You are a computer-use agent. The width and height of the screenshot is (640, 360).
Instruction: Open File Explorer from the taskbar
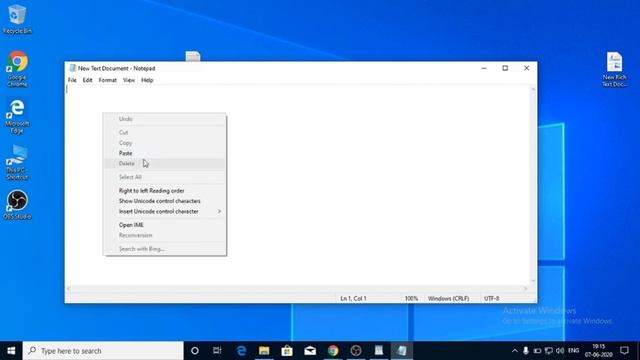(264, 351)
